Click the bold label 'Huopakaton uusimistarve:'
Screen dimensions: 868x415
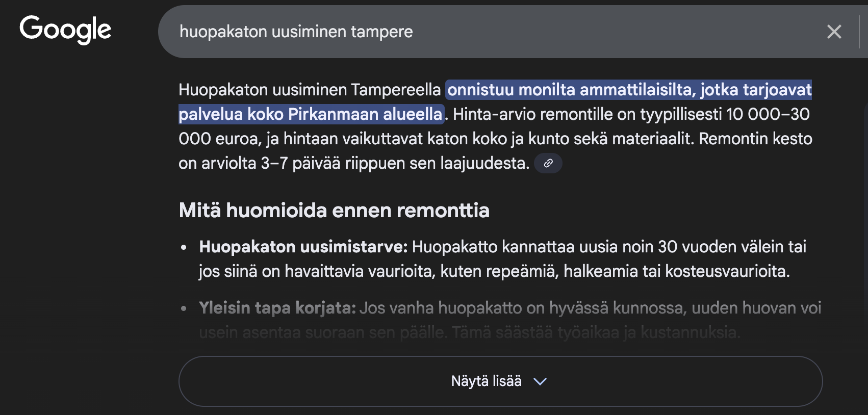303,247
